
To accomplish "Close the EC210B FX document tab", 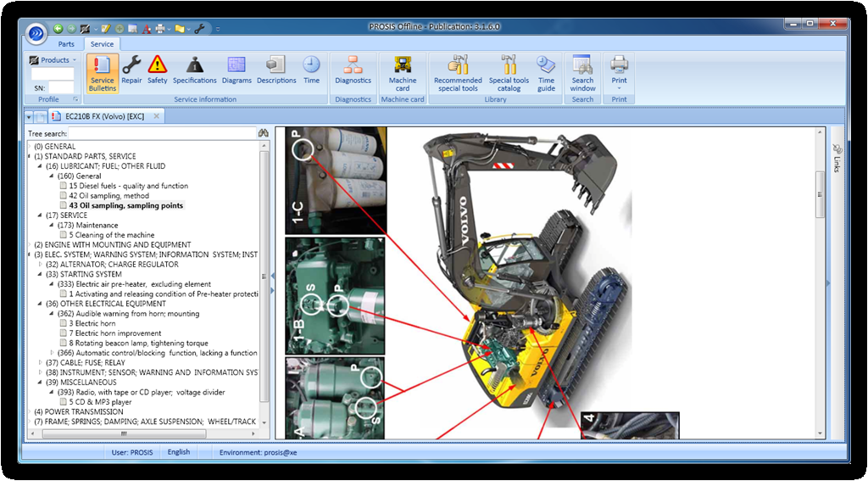I will [157, 116].
